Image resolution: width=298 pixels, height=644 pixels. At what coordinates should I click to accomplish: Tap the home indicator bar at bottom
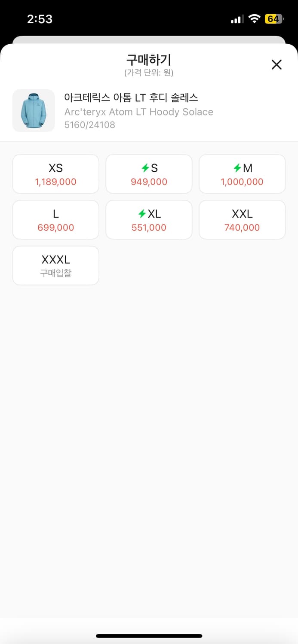[149, 636]
